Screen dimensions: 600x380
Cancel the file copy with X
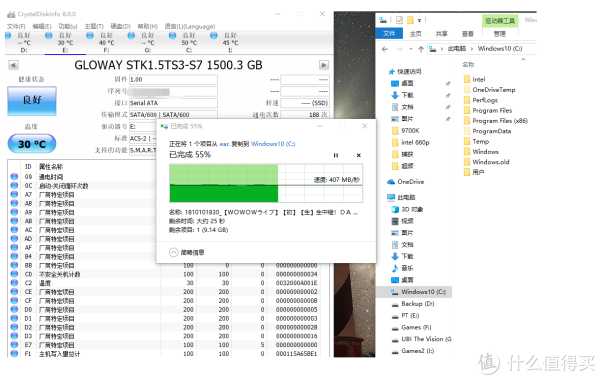coord(359,155)
